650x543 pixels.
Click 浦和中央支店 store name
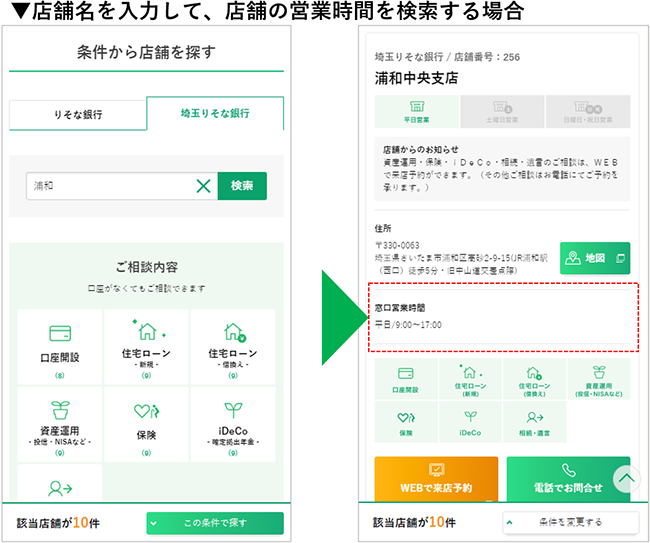click(x=416, y=78)
